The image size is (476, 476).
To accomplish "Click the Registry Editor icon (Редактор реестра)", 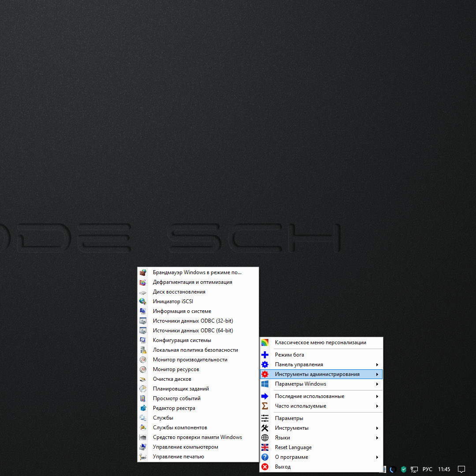I will tap(143, 408).
